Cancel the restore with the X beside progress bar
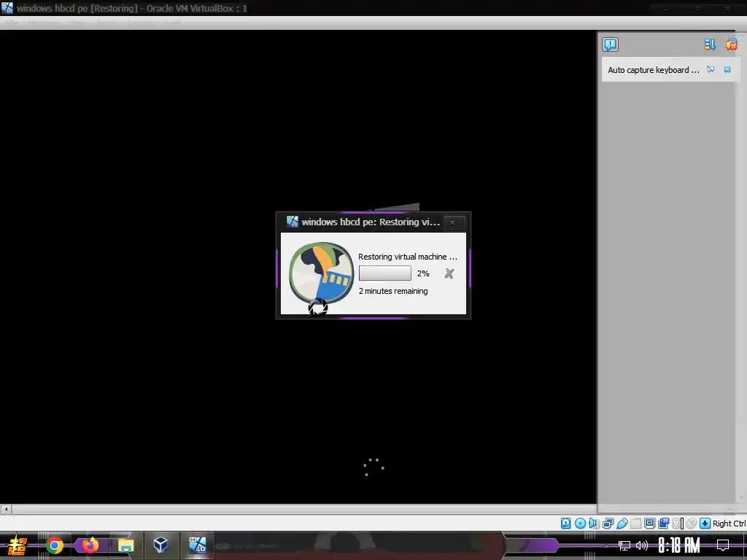 pos(449,273)
